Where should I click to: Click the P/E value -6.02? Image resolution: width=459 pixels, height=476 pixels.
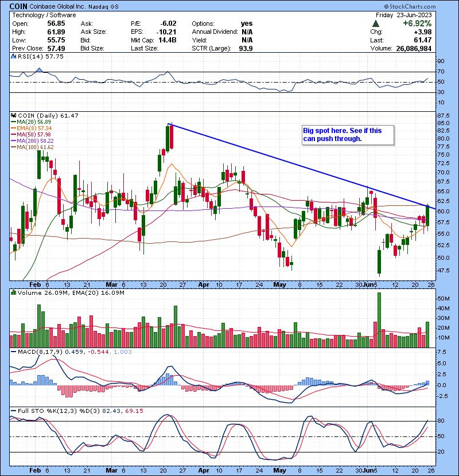[x=168, y=24]
